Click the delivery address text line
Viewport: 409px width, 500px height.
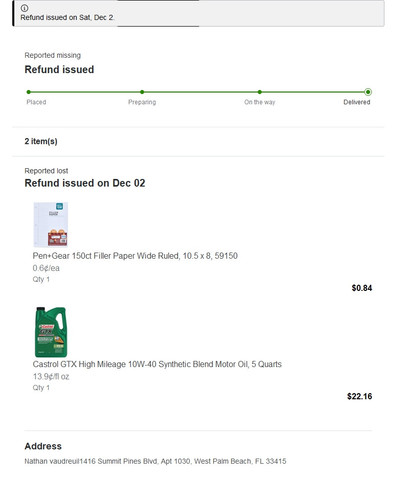click(155, 461)
